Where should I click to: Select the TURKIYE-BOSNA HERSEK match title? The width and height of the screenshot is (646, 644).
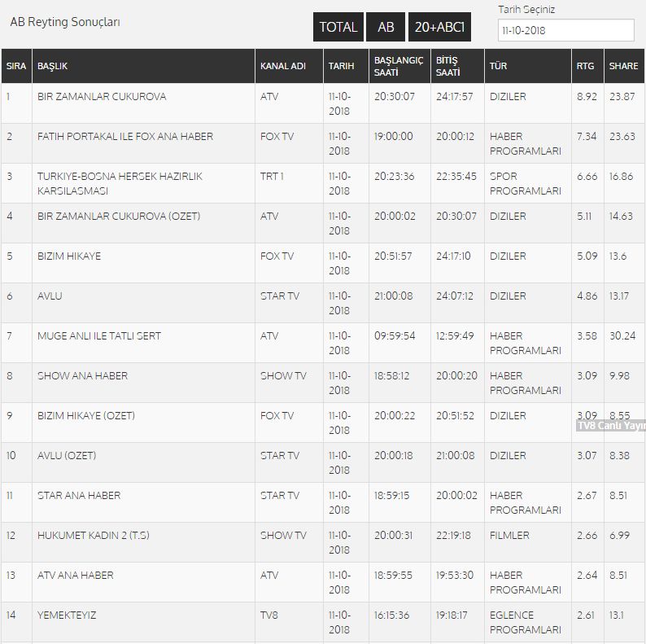(x=120, y=183)
